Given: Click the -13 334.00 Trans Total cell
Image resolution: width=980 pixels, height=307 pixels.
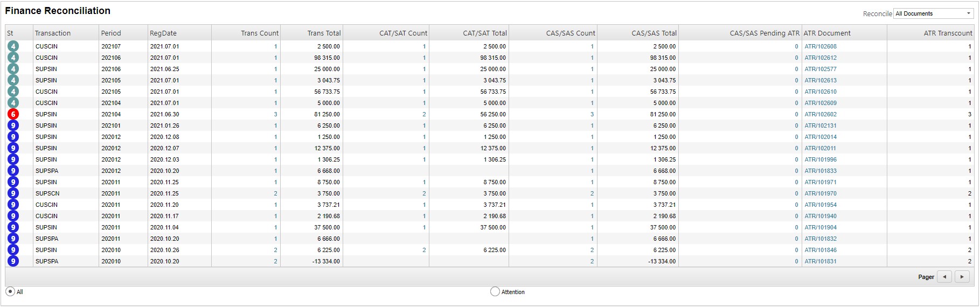Looking at the screenshot, I should [326, 261].
